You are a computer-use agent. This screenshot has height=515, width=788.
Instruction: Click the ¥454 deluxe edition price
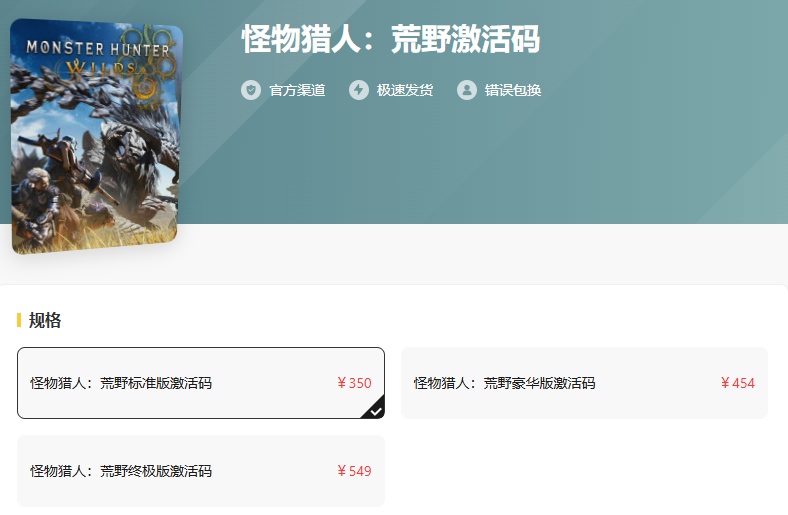click(x=738, y=383)
